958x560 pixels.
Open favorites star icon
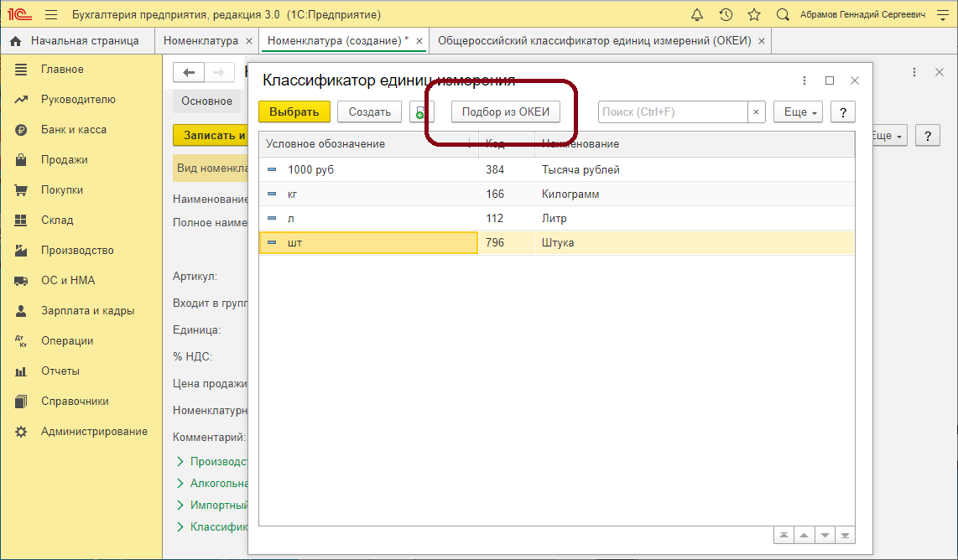tap(753, 15)
